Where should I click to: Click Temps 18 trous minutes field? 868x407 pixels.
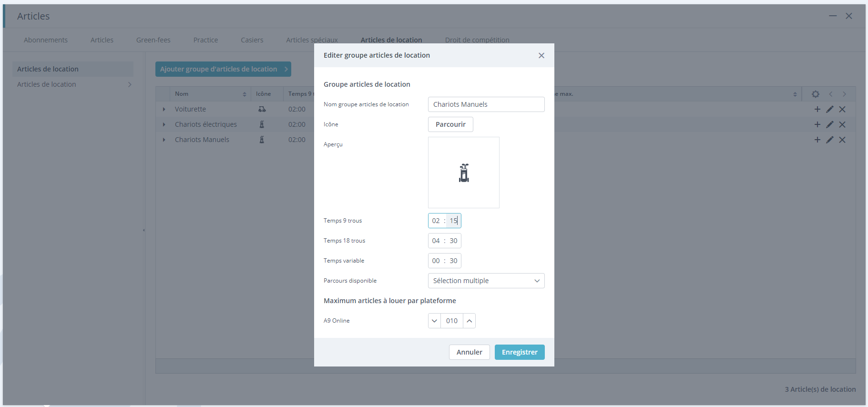[x=453, y=241]
